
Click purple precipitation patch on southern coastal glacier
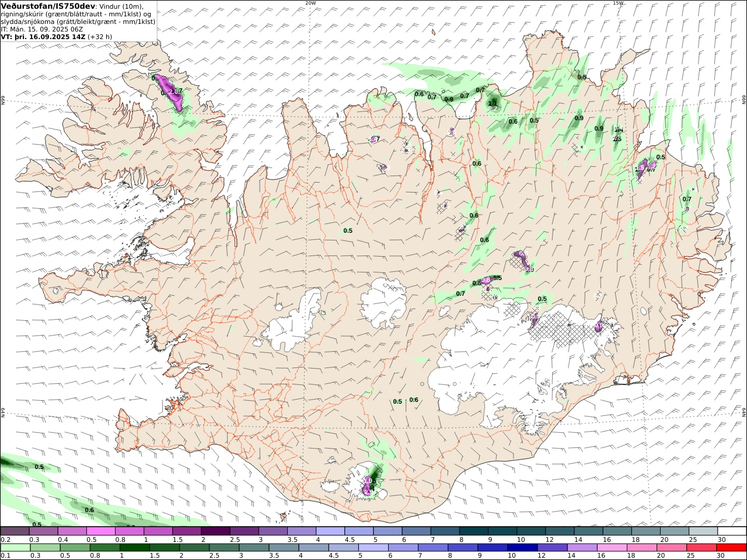click(x=368, y=485)
